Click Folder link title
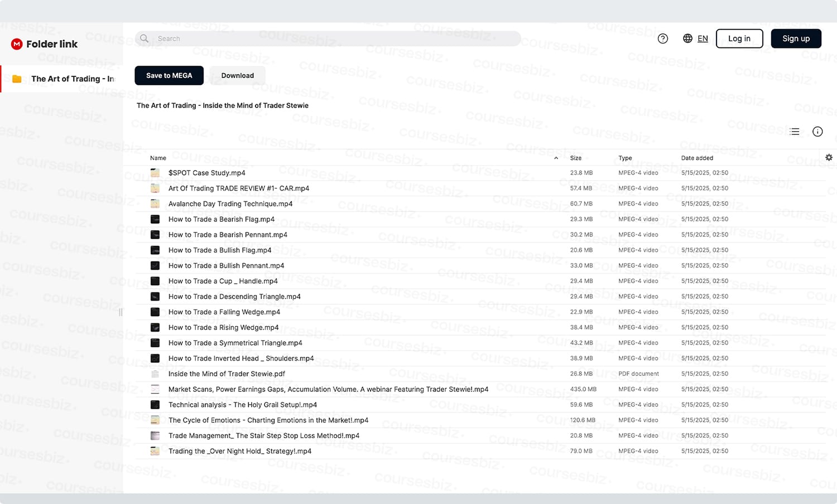Screen dimensions: 837x504 click(52, 44)
